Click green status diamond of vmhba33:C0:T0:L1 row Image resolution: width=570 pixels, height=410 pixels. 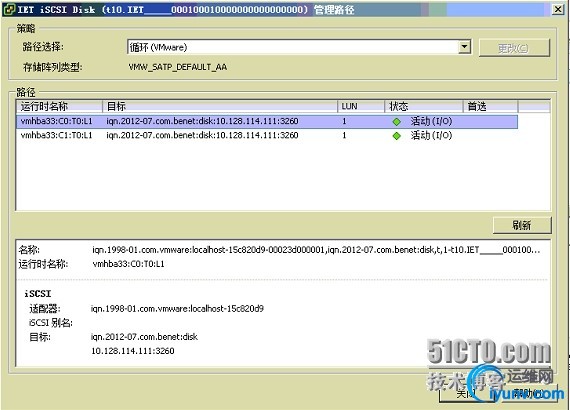[x=397, y=122]
